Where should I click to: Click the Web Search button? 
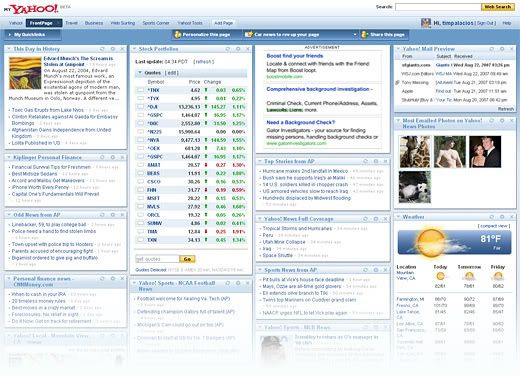[x=498, y=7]
